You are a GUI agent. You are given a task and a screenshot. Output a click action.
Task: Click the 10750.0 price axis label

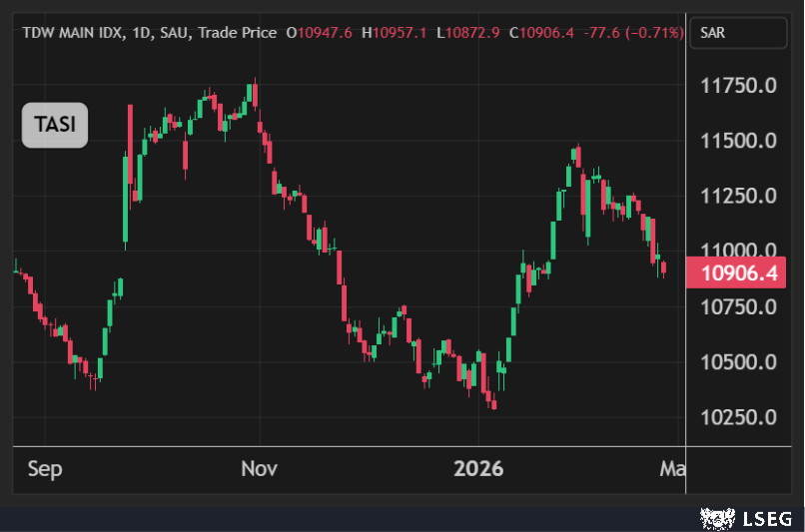[737, 306]
